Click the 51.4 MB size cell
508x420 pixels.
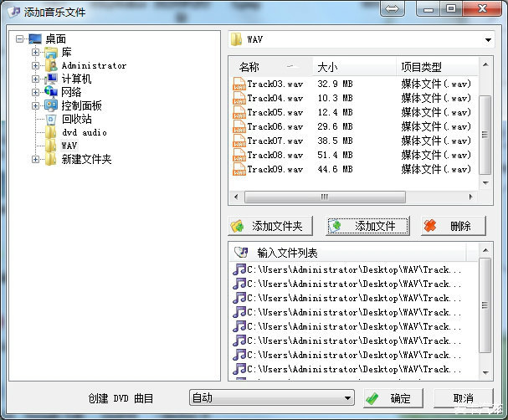[x=335, y=155]
